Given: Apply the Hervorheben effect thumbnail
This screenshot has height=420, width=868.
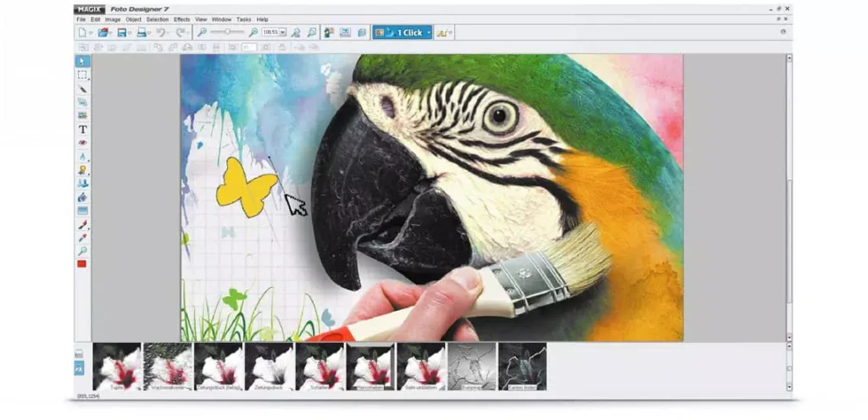Looking at the screenshot, I should tap(371, 367).
